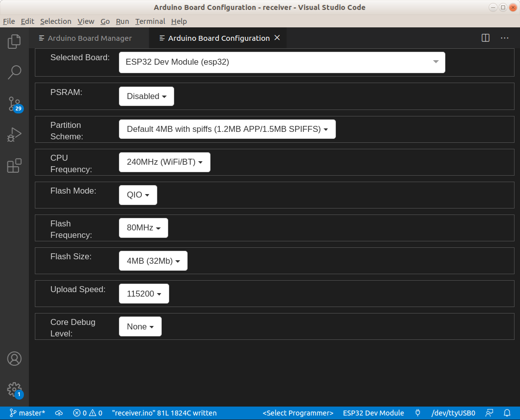This screenshot has height=420, width=520.
Task: Open the Upload Speed 115200 dropdown
Action: [x=144, y=294]
